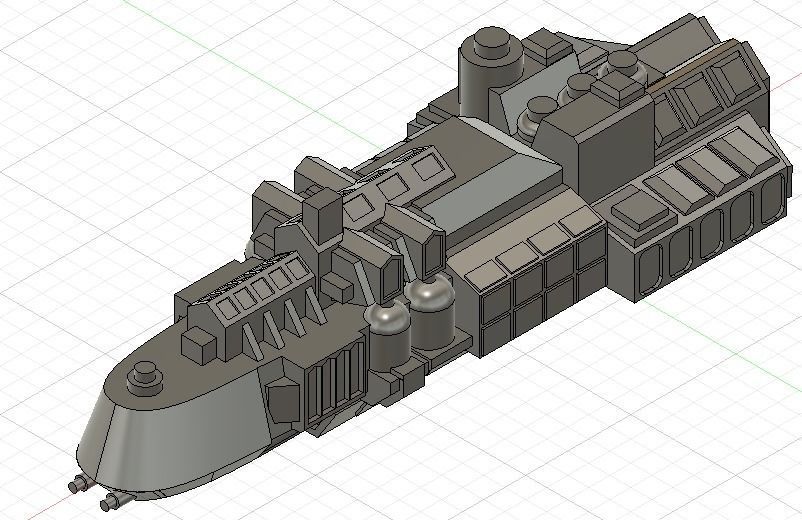
Task: Click the tall box block beside the stern domes
Action: click(596, 146)
